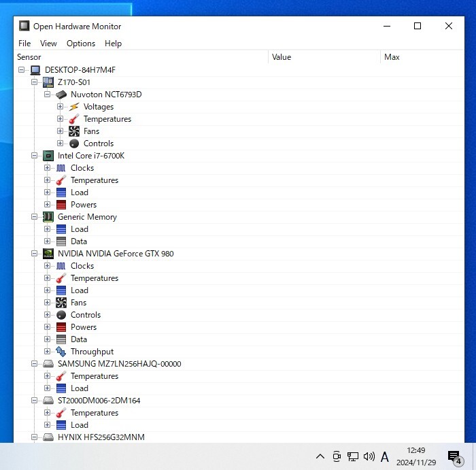The height and width of the screenshot is (470, 476).
Task: Click the Clocks waveform icon under GeForce GTX 980
Action: coord(61,266)
